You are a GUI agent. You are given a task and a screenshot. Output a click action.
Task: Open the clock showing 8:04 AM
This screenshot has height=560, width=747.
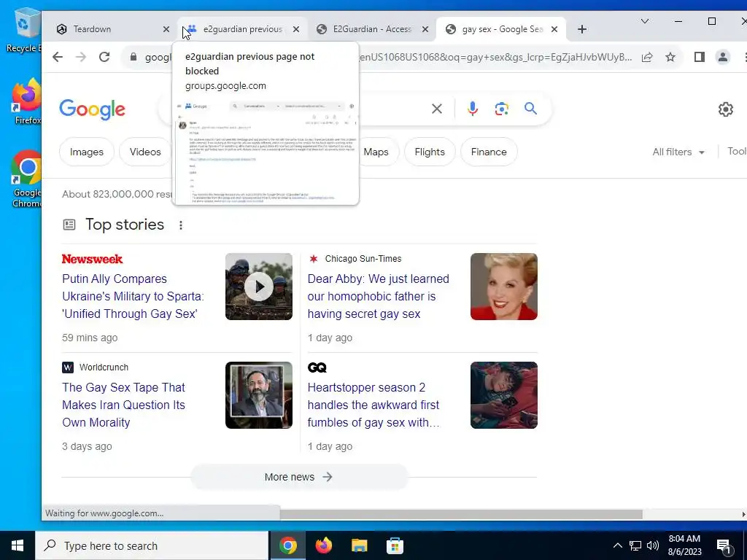(x=684, y=545)
